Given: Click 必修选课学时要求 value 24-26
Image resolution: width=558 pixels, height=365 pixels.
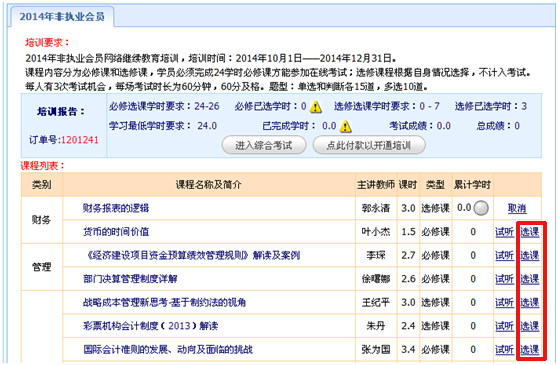Looking at the screenshot, I should [207, 106].
